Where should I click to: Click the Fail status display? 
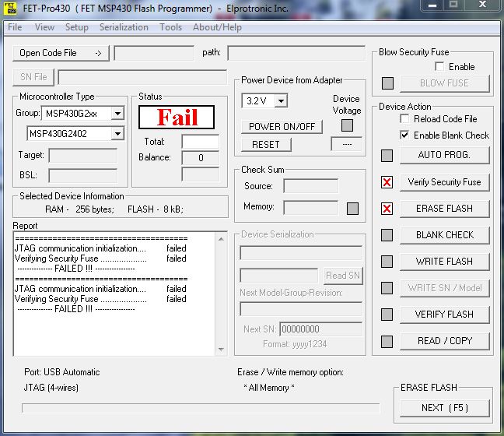(x=177, y=117)
